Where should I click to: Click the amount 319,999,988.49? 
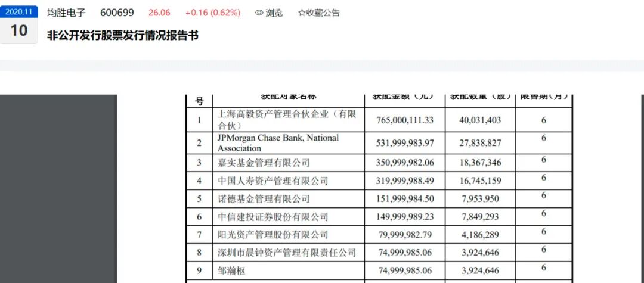(404, 181)
